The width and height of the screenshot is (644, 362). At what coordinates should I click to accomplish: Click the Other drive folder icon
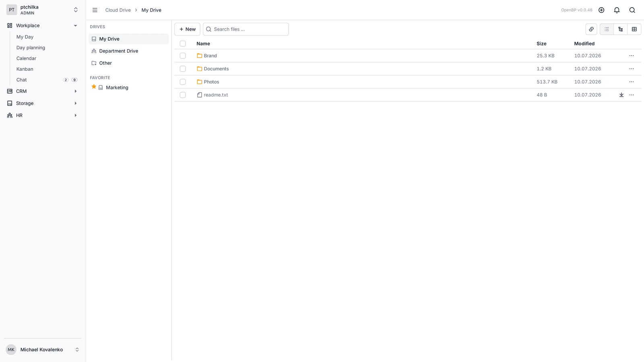pos(94,63)
